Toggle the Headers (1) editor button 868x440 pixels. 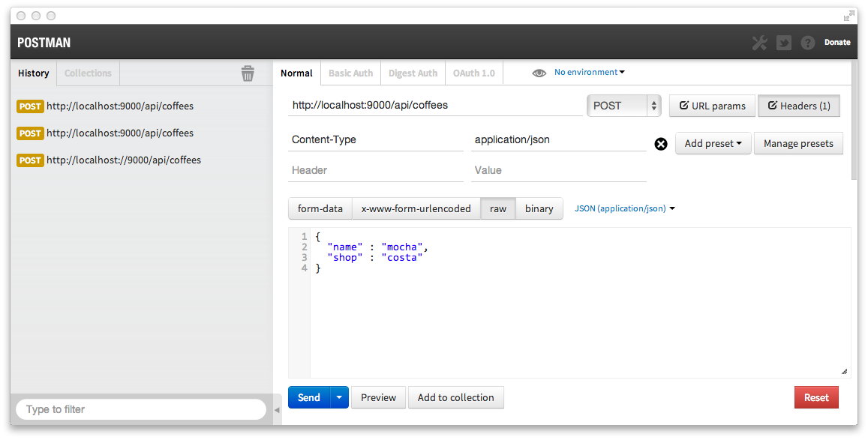point(799,106)
